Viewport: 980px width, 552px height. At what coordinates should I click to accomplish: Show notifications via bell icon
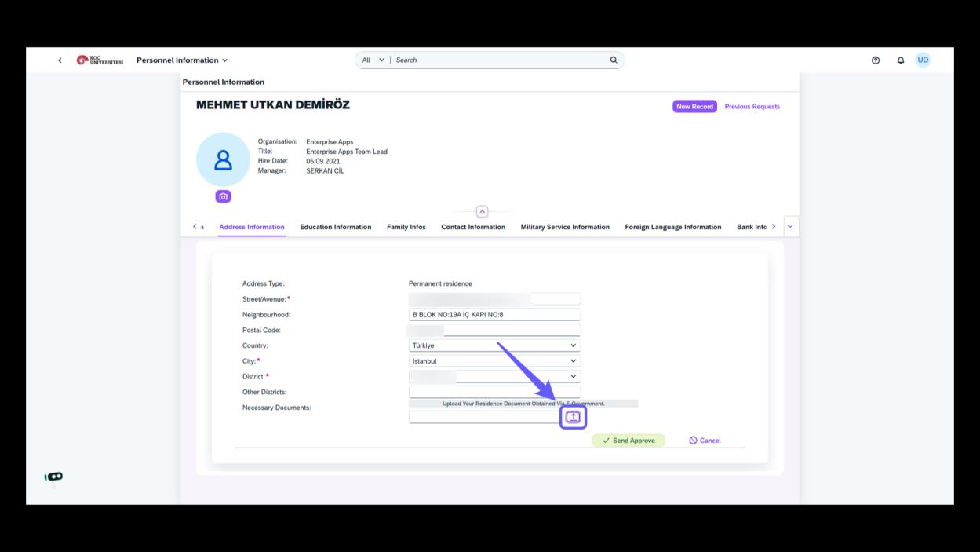(901, 60)
